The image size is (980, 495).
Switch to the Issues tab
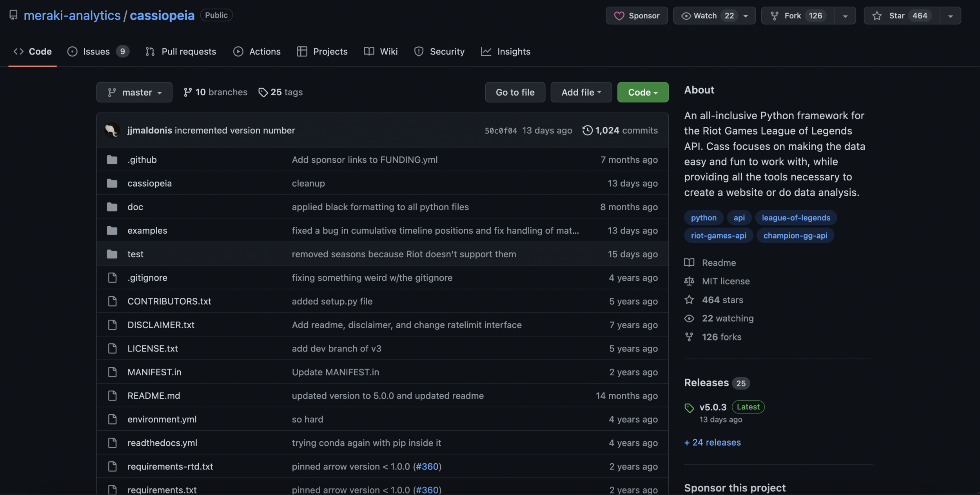click(96, 51)
